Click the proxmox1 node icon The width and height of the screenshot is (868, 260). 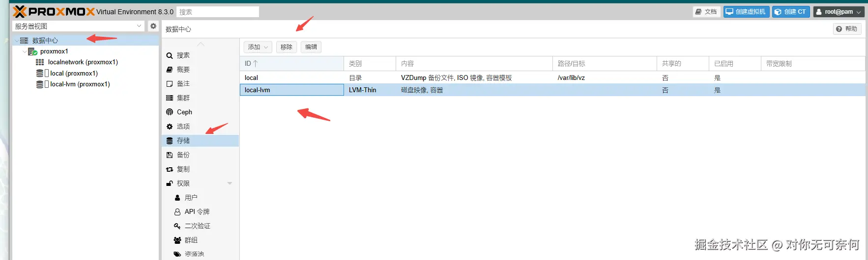pos(32,52)
